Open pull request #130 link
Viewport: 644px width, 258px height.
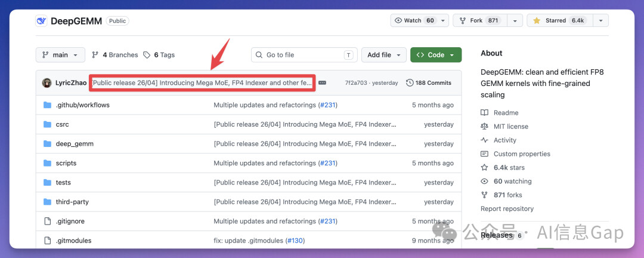[295, 241]
